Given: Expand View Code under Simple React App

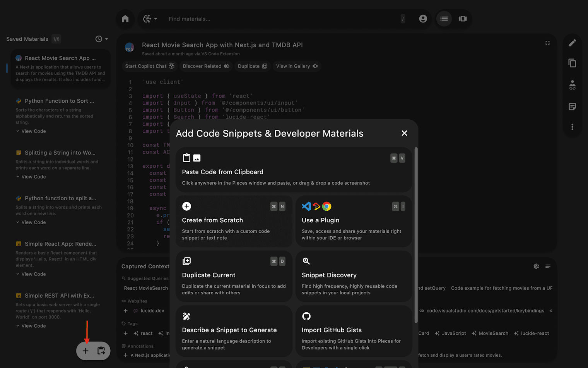Looking at the screenshot, I should pos(31,274).
